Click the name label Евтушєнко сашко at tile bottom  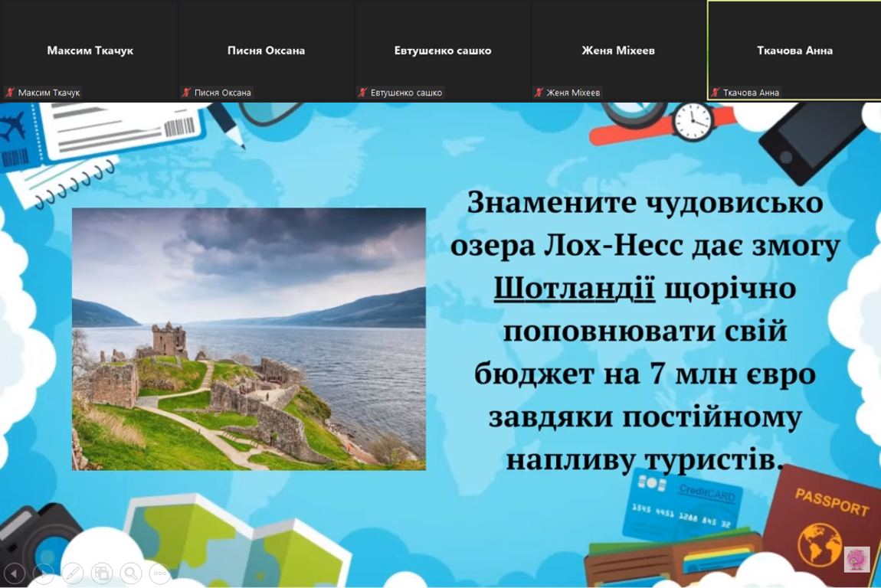(406, 93)
